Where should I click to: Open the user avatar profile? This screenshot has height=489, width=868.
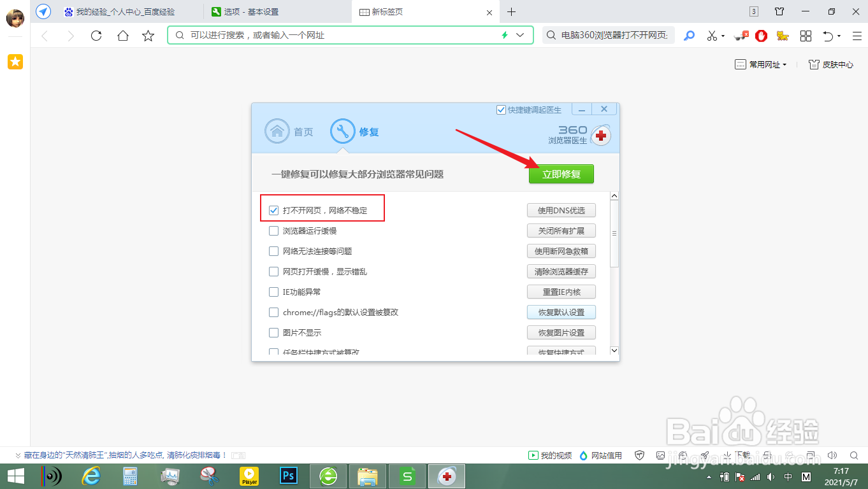pyautogui.click(x=15, y=18)
